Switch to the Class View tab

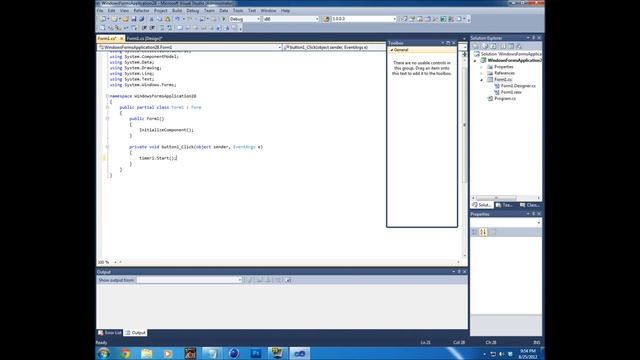529,205
